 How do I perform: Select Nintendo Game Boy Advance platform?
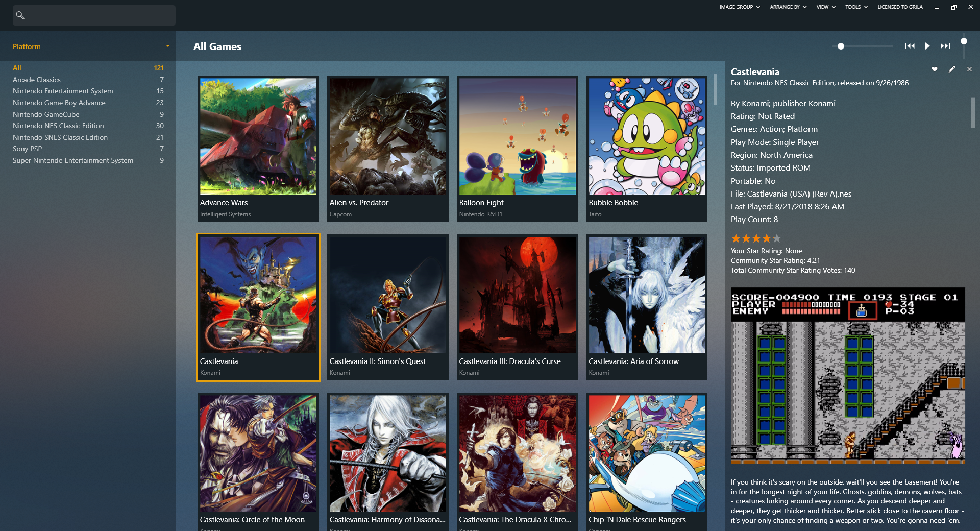88,103
